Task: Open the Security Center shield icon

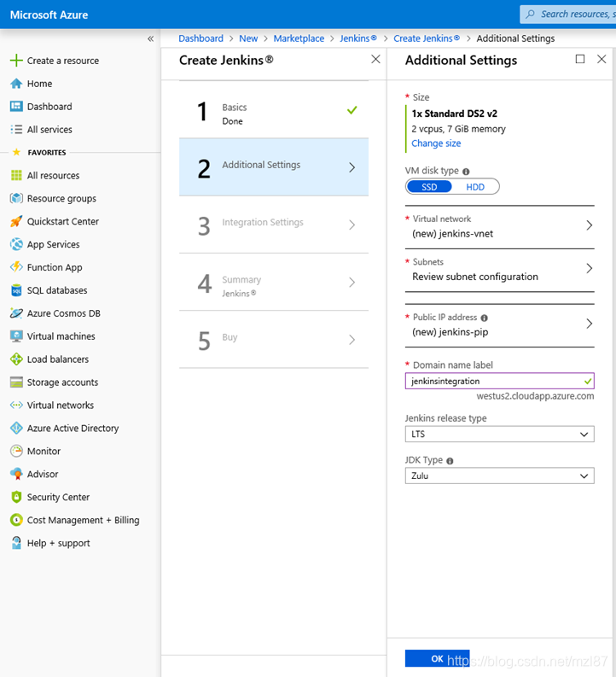Action: (x=16, y=497)
